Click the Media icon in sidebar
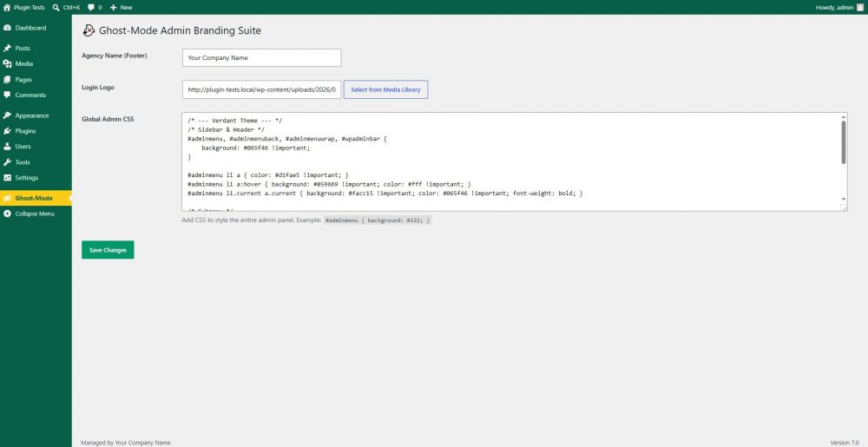 pos(7,63)
